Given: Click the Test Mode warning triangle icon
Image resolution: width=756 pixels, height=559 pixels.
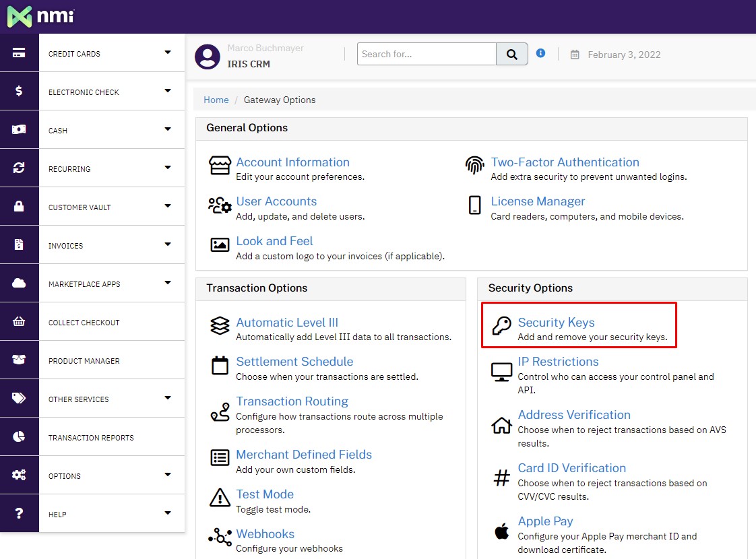Looking at the screenshot, I should click(220, 497).
